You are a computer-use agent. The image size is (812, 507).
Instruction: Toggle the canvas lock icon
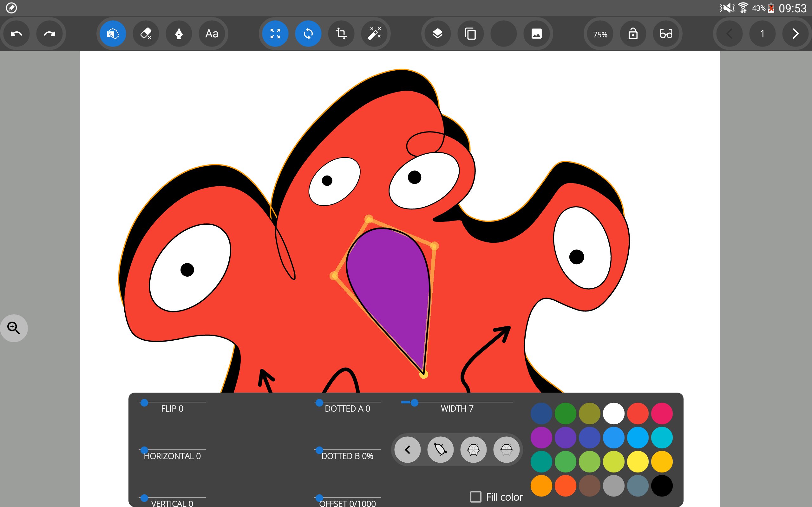[x=633, y=34]
